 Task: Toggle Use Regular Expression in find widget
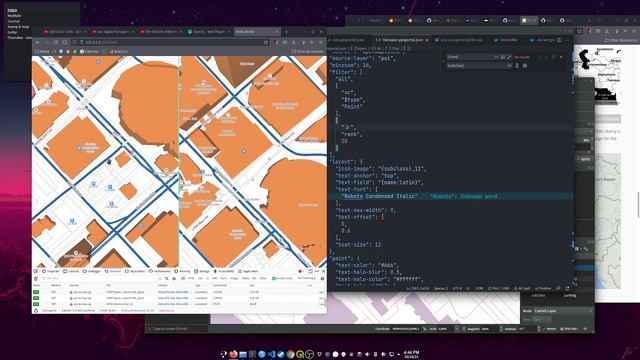coord(509,57)
